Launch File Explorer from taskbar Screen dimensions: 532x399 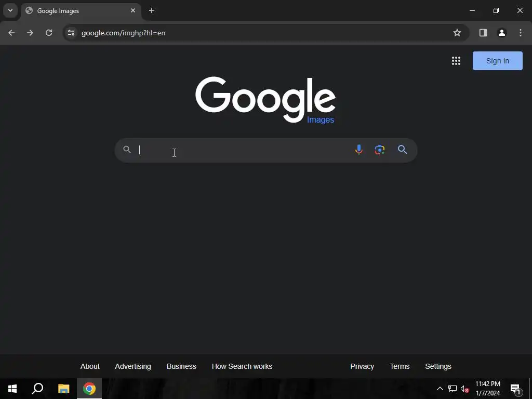pos(64,389)
